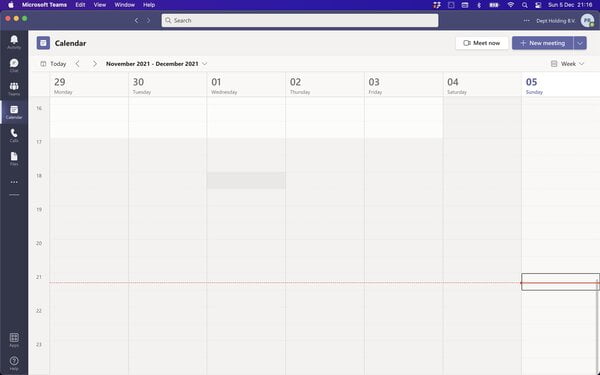Open Help at sidebar bottom

[x=14, y=363]
